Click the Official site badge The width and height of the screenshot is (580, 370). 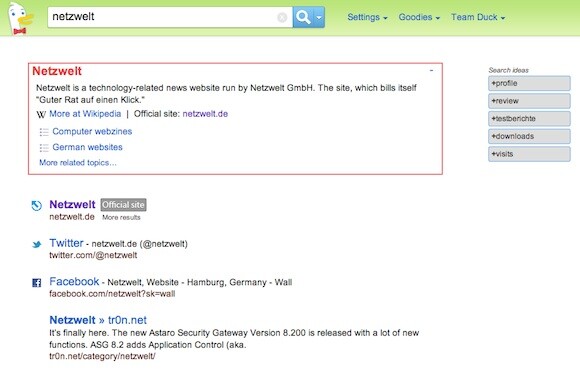(124, 205)
